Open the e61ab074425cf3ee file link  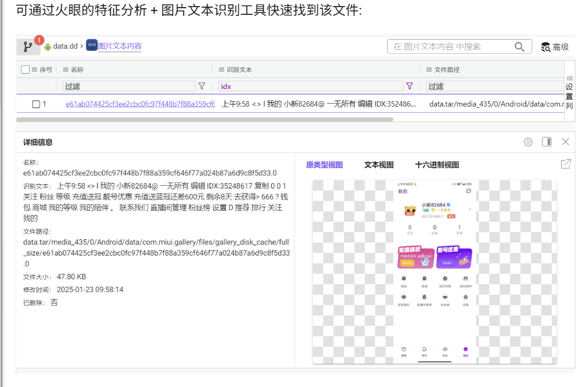click(x=140, y=104)
